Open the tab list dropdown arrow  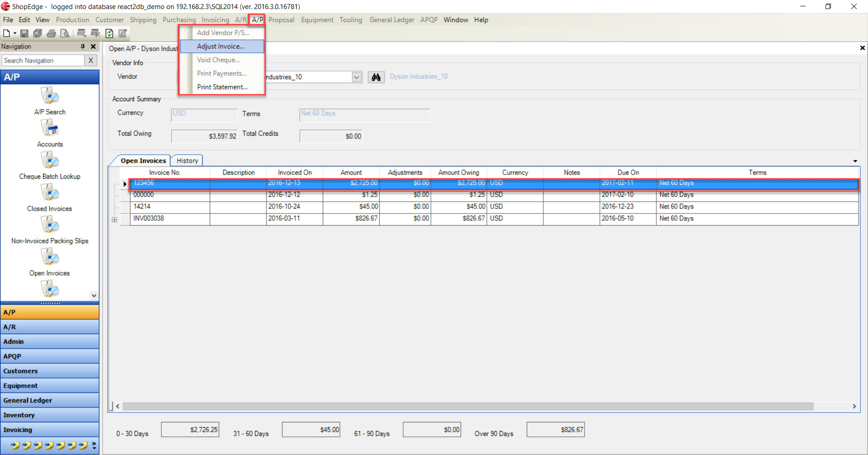click(x=855, y=161)
